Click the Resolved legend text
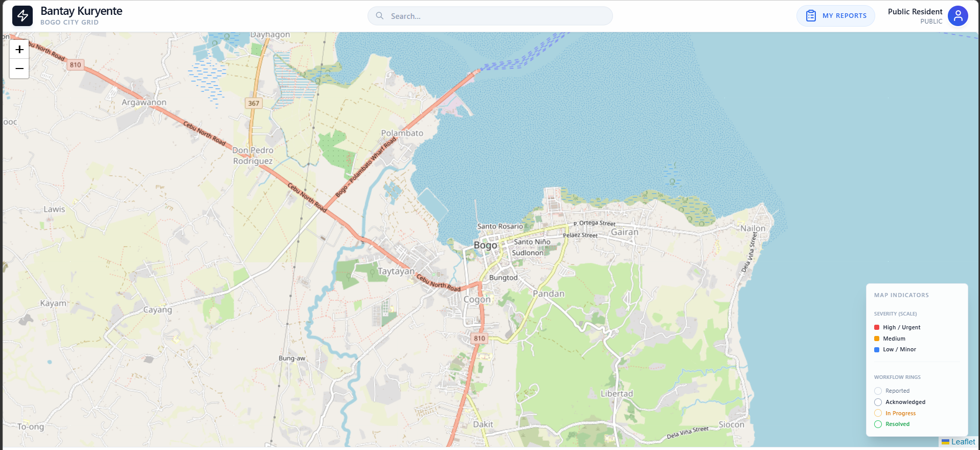 897,424
